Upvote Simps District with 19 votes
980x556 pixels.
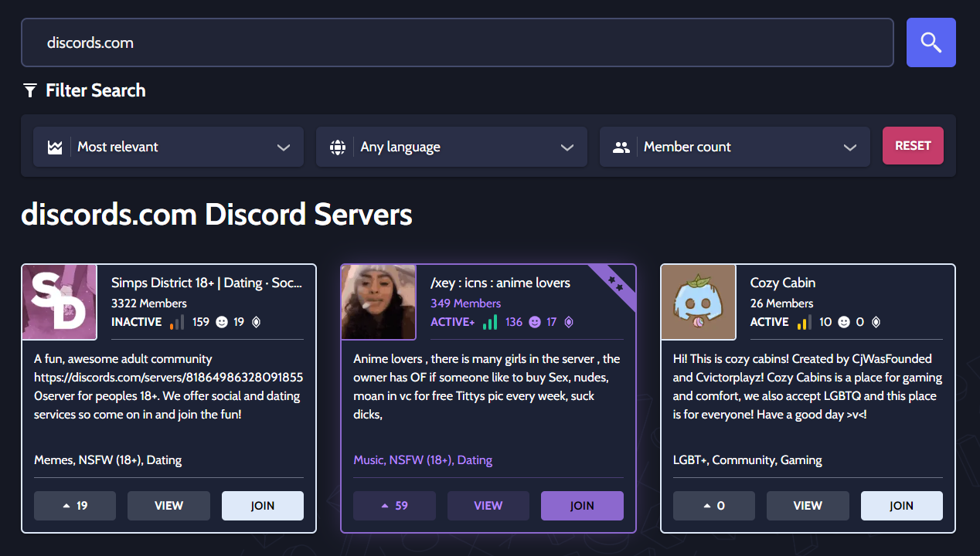(75, 506)
